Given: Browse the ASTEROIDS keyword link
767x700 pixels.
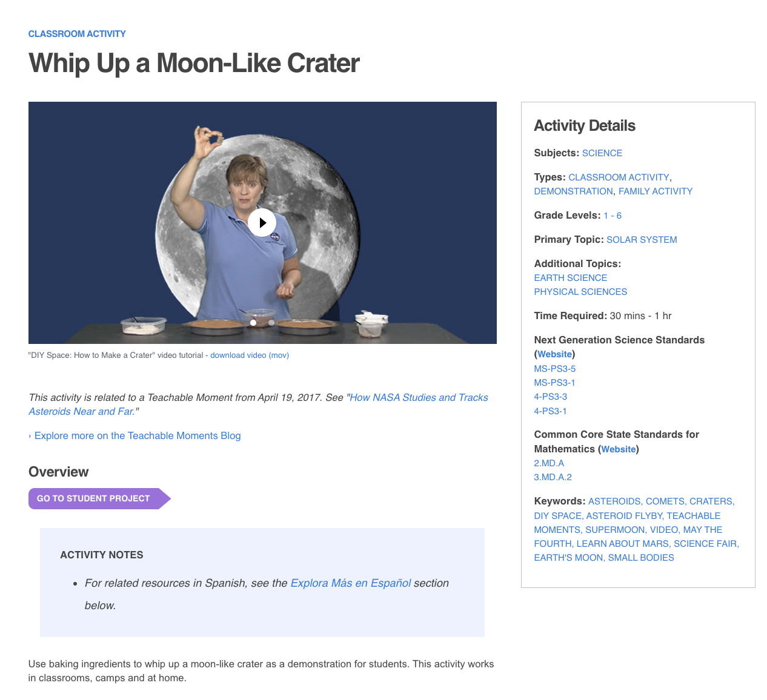Looking at the screenshot, I should [614, 501].
